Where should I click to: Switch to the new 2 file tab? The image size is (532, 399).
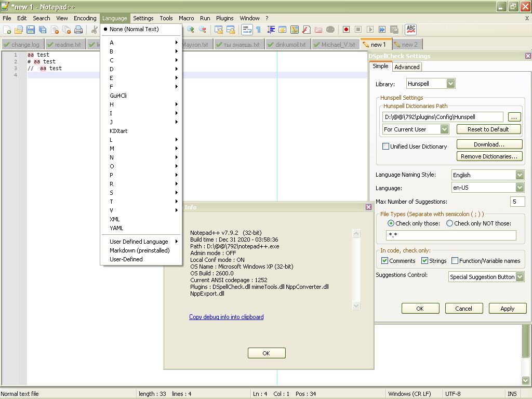[407, 45]
